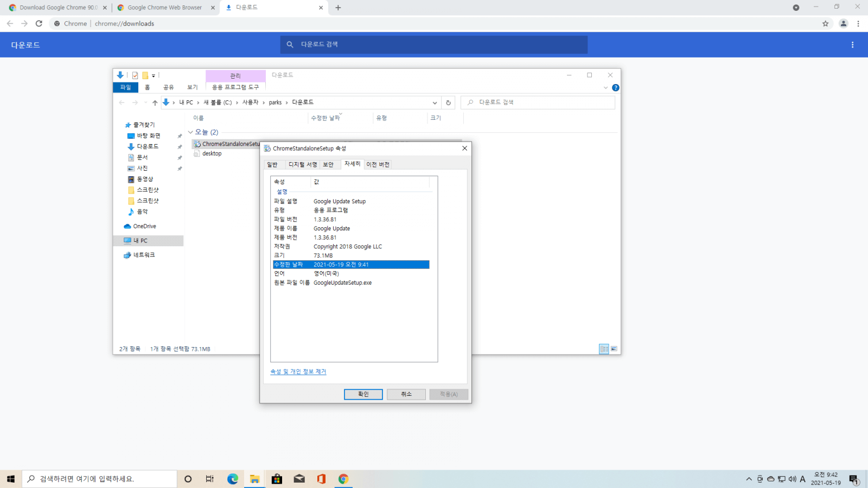Launch Microsoft Edge from the taskbar
The height and width of the screenshot is (488, 868).
(233, 479)
